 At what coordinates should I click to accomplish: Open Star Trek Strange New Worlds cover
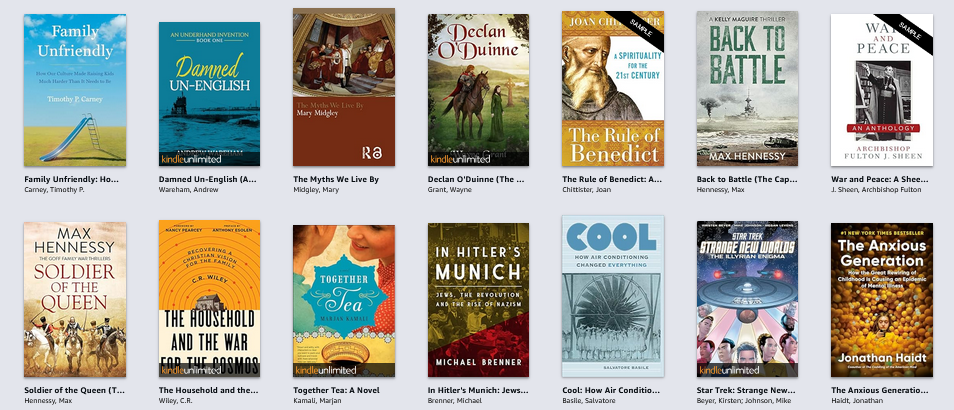coord(747,299)
